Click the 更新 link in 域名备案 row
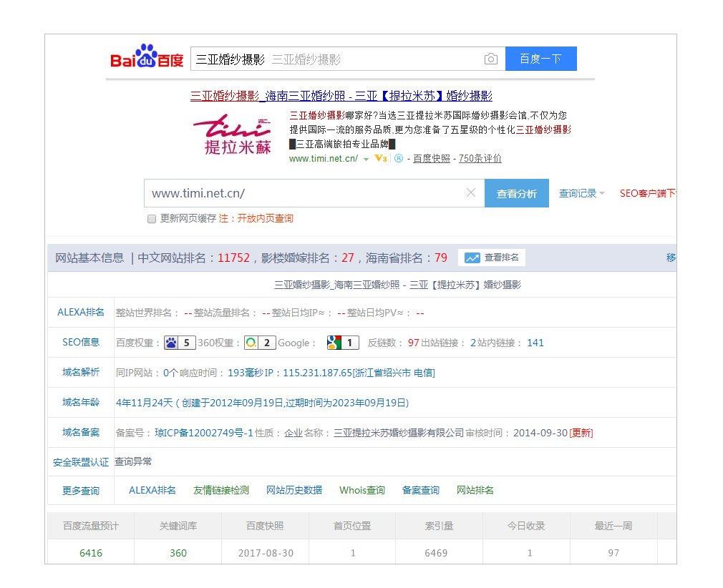The image size is (723, 588). pyautogui.click(x=581, y=433)
